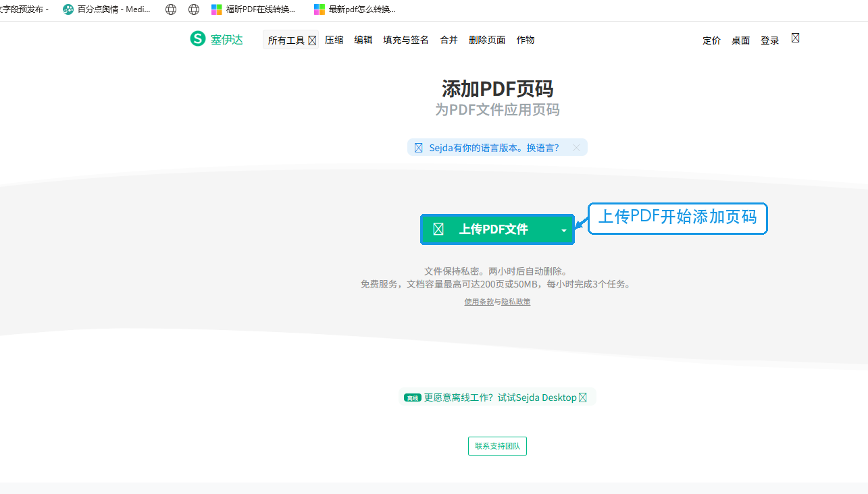Open the 压缩 menu item
This screenshot has height=494, width=868.
(x=334, y=40)
